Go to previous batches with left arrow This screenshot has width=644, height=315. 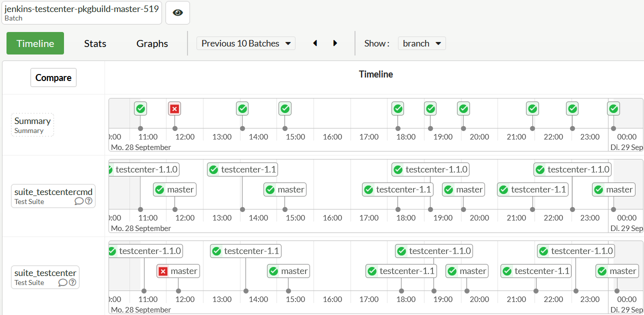click(315, 43)
